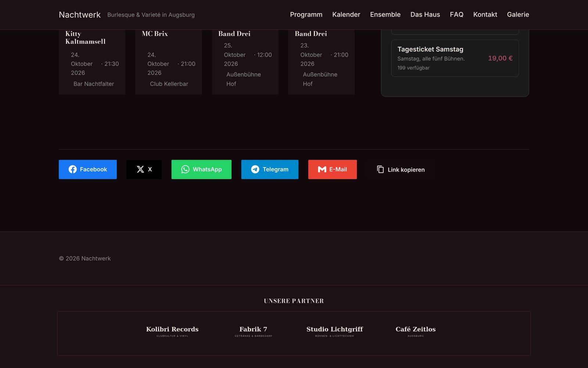Click the Telegram paper-plane icon
This screenshot has width=588, height=368.
pyautogui.click(x=255, y=169)
